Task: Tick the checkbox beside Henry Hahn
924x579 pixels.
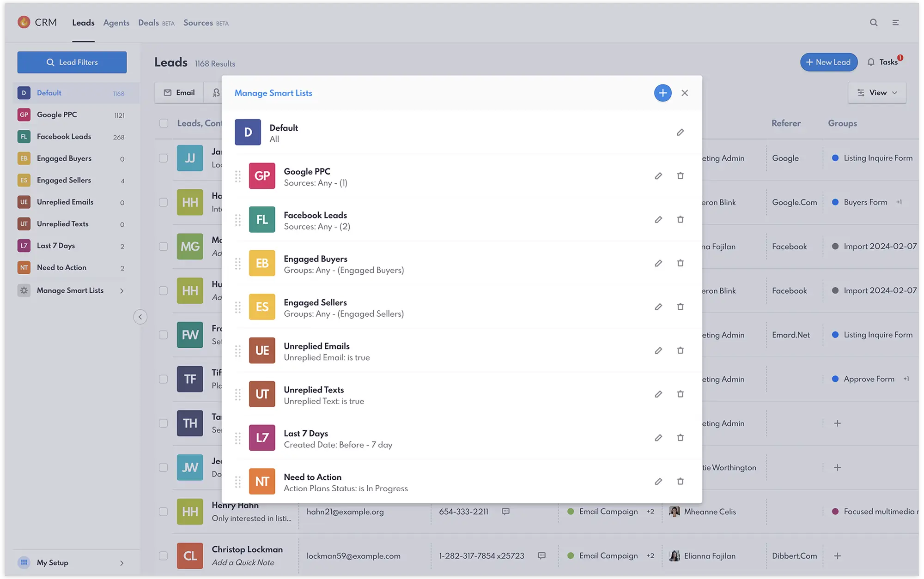Action: pyautogui.click(x=164, y=512)
